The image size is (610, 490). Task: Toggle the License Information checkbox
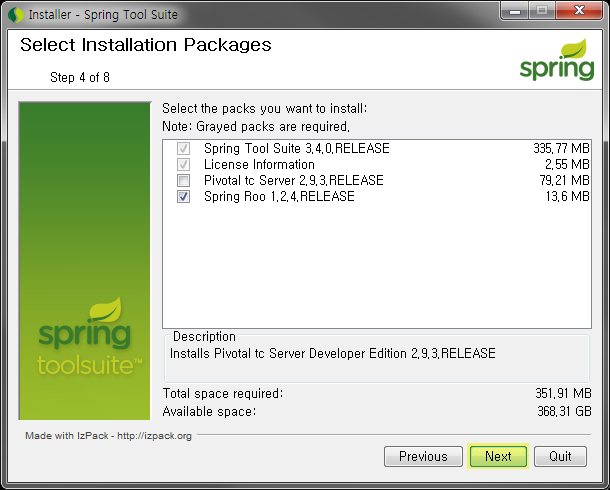tap(183, 164)
